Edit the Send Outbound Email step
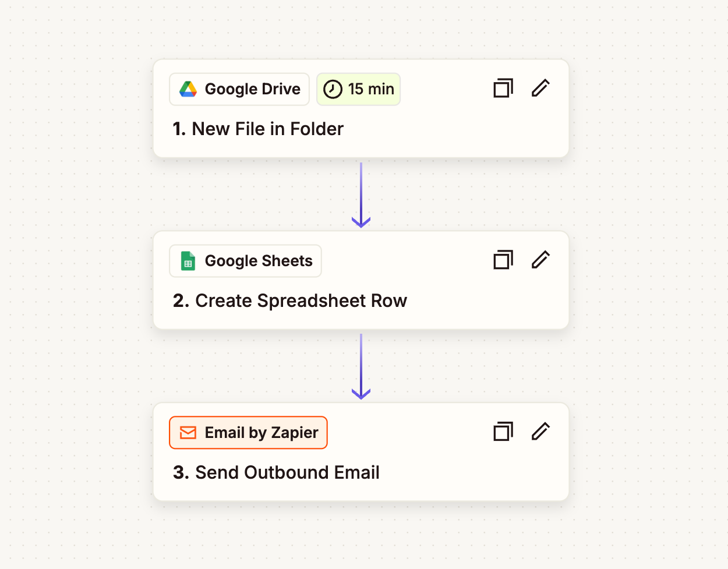Image resolution: width=728 pixels, height=569 pixels. [540, 432]
